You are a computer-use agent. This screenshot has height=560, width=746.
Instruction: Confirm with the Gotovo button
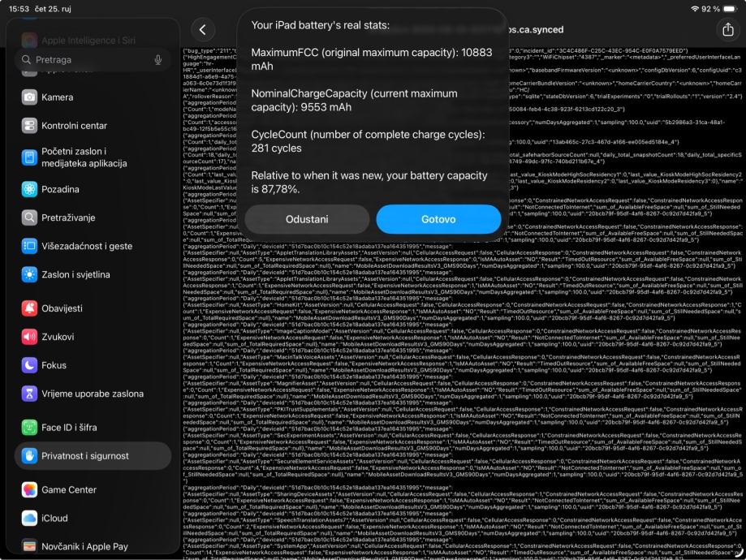coord(438,219)
